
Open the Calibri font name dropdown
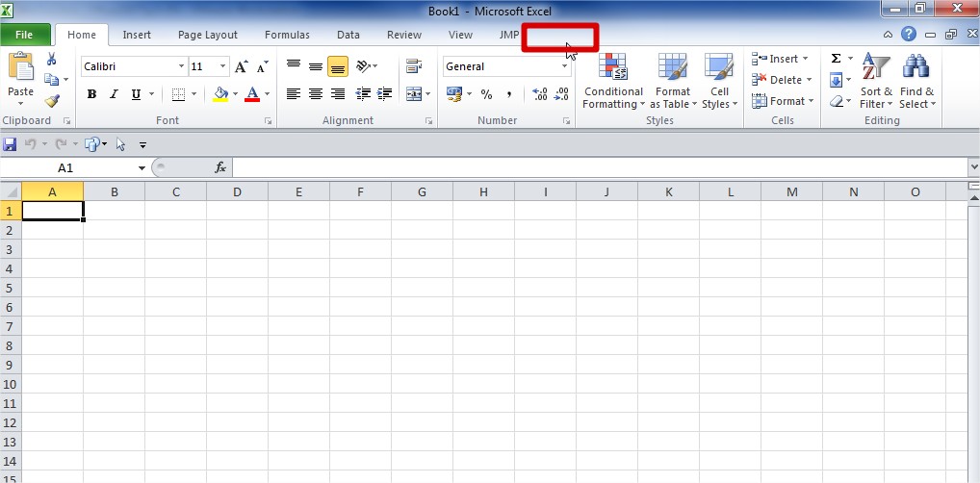181,66
